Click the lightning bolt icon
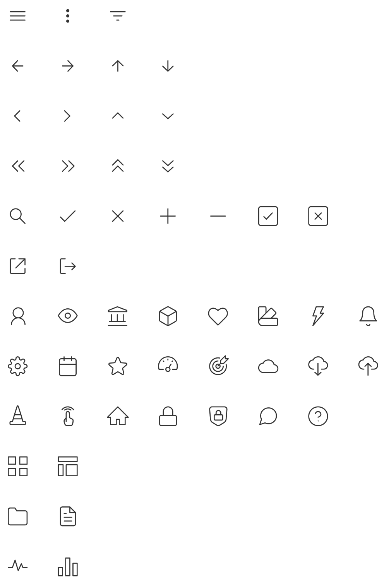 tap(318, 316)
